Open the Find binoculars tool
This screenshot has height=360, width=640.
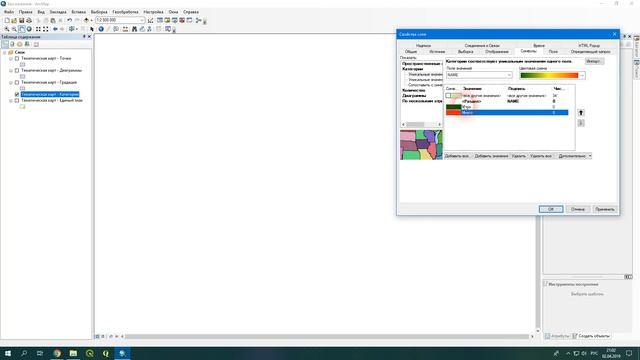click(134, 29)
